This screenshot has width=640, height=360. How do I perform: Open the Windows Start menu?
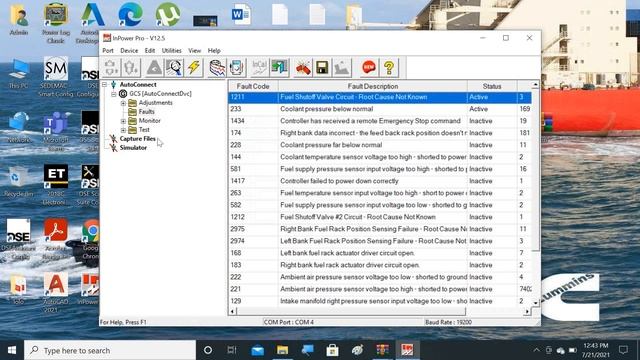12,350
